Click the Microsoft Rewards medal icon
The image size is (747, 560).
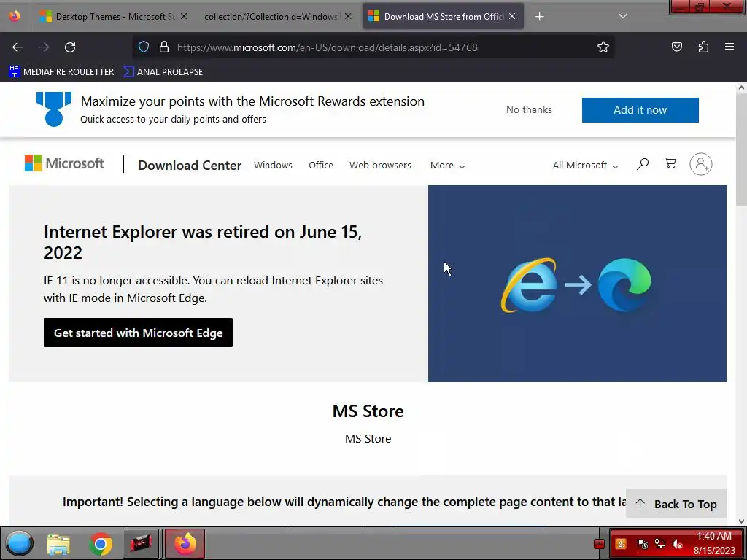pyautogui.click(x=54, y=109)
